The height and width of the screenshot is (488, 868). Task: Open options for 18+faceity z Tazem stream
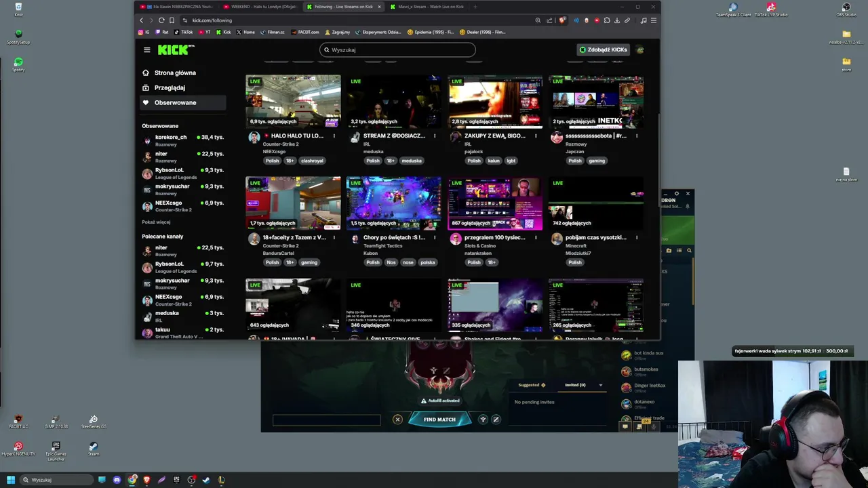[334, 237]
